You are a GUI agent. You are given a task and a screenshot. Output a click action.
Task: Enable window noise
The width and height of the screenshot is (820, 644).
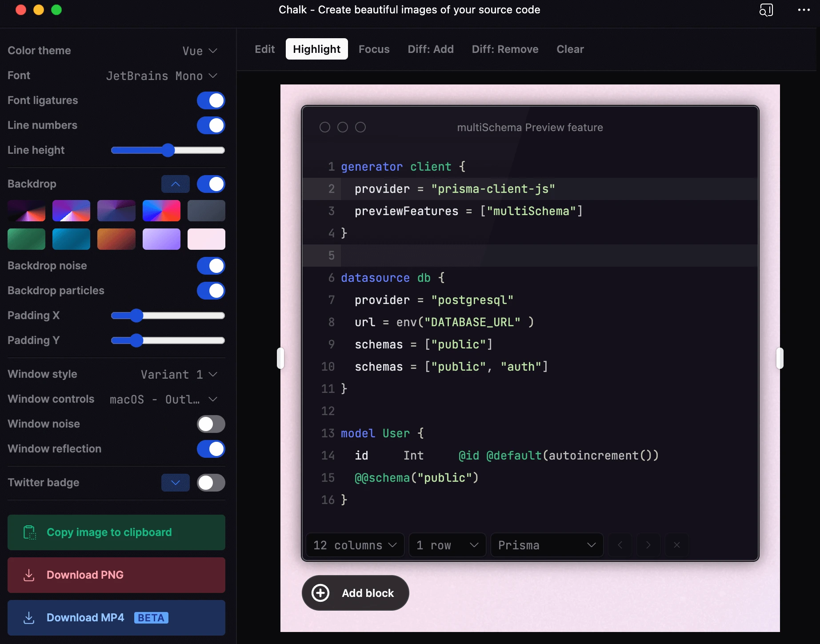click(x=211, y=424)
